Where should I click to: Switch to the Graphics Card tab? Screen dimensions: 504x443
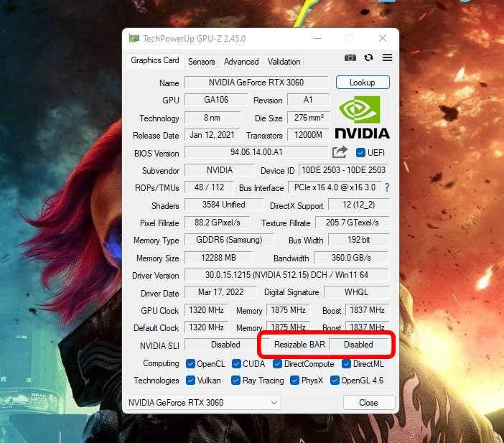(155, 60)
